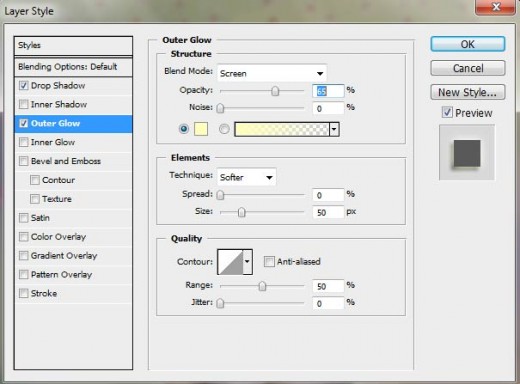Click the Jitter slider handle

pyautogui.click(x=220, y=303)
